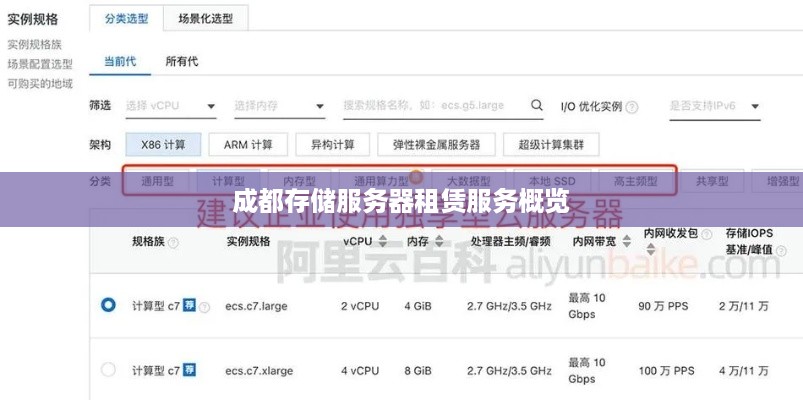
Task: Click the 荐 badge on the ecs.c7.large row
Action: [x=189, y=306]
